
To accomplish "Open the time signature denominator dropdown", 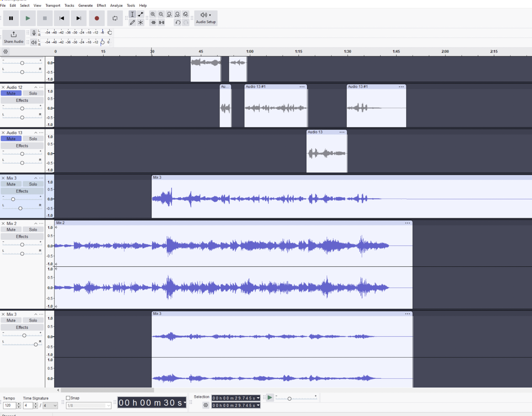I will (50, 406).
